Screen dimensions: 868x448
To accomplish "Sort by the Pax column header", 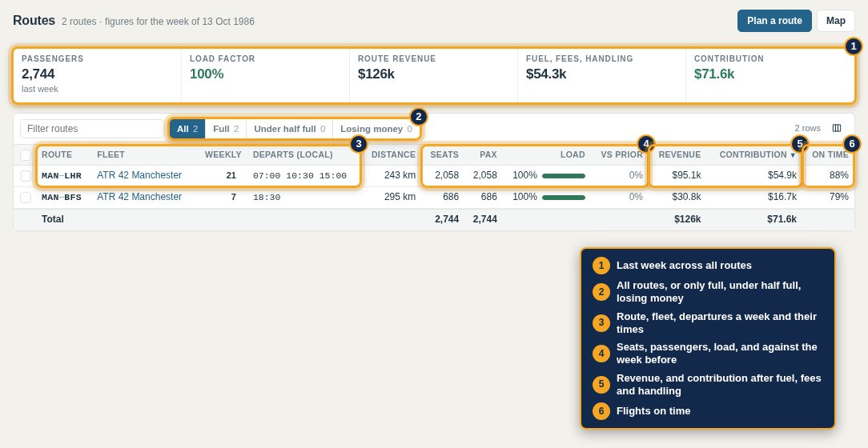I will pyautogui.click(x=488, y=155).
